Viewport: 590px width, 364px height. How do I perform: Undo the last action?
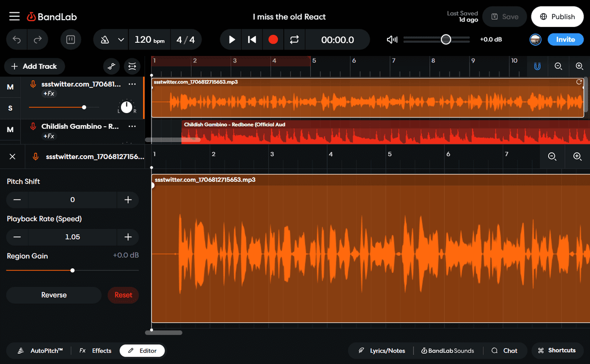coord(17,40)
